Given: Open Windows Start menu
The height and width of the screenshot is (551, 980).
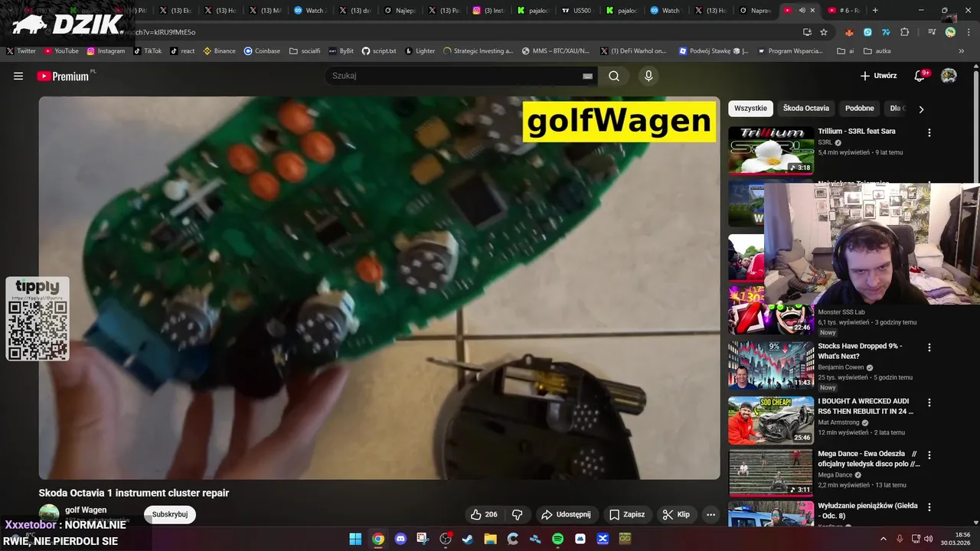Looking at the screenshot, I should pos(355,539).
